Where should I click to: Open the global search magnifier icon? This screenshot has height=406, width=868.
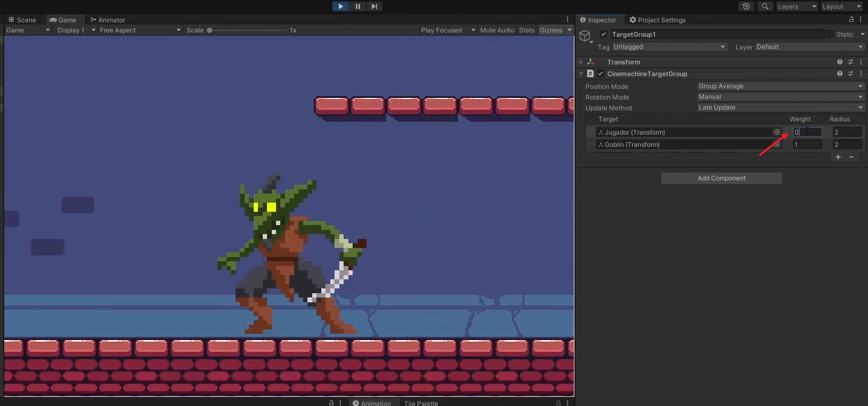765,6
